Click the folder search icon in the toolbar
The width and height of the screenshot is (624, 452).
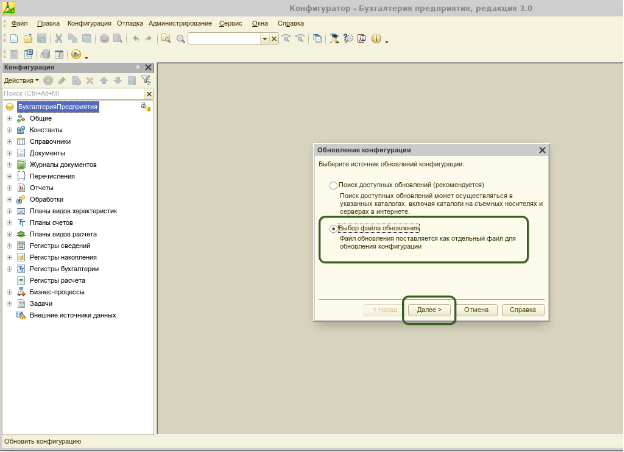coord(166,39)
